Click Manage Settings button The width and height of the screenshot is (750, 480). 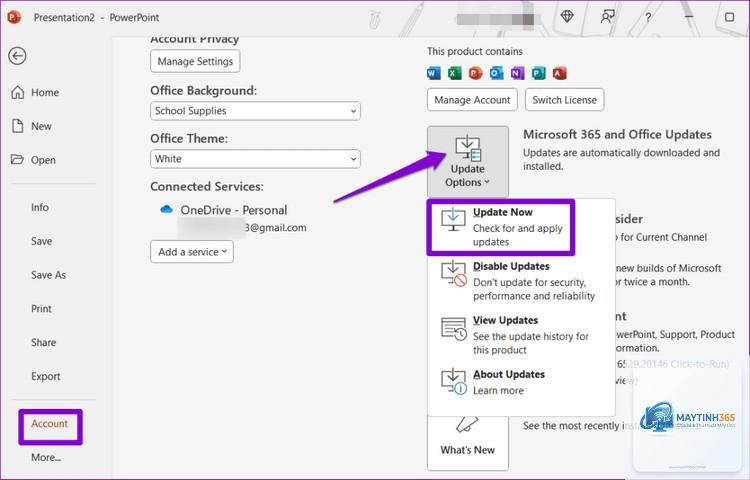195,61
